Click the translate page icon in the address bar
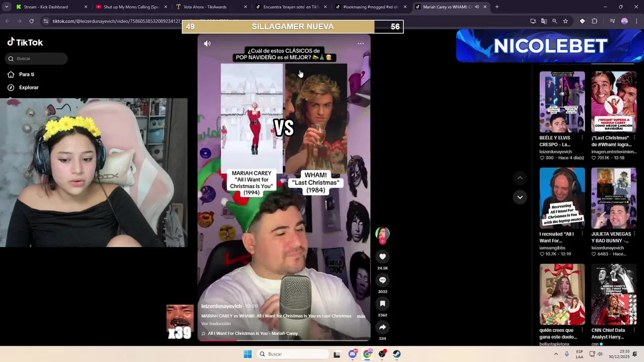The height and width of the screenshot is (362, 644). point(544,21)
